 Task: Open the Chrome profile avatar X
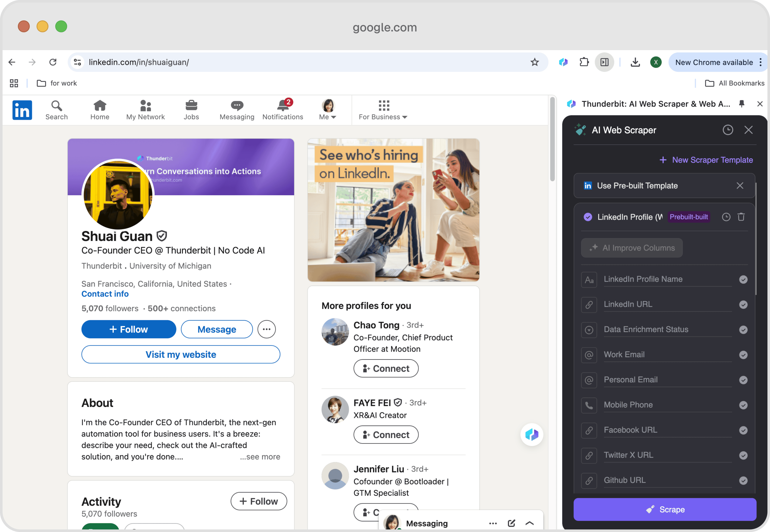[x=656, y=62]
